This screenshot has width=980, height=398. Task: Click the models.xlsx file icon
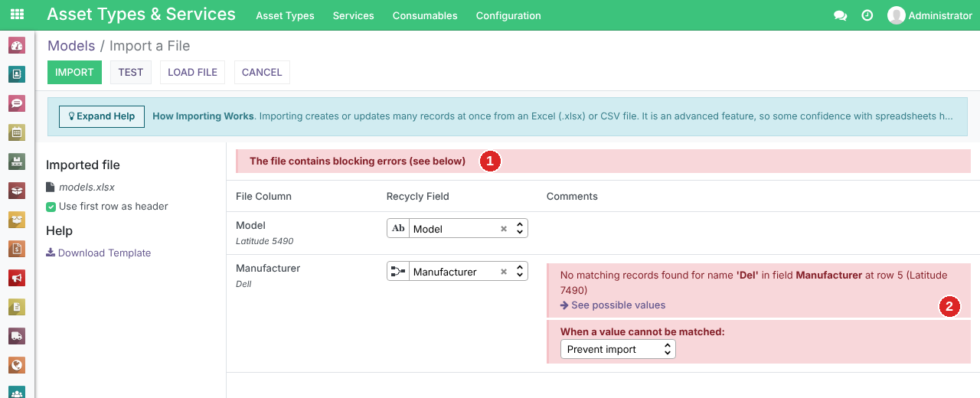tap(51, 187)
